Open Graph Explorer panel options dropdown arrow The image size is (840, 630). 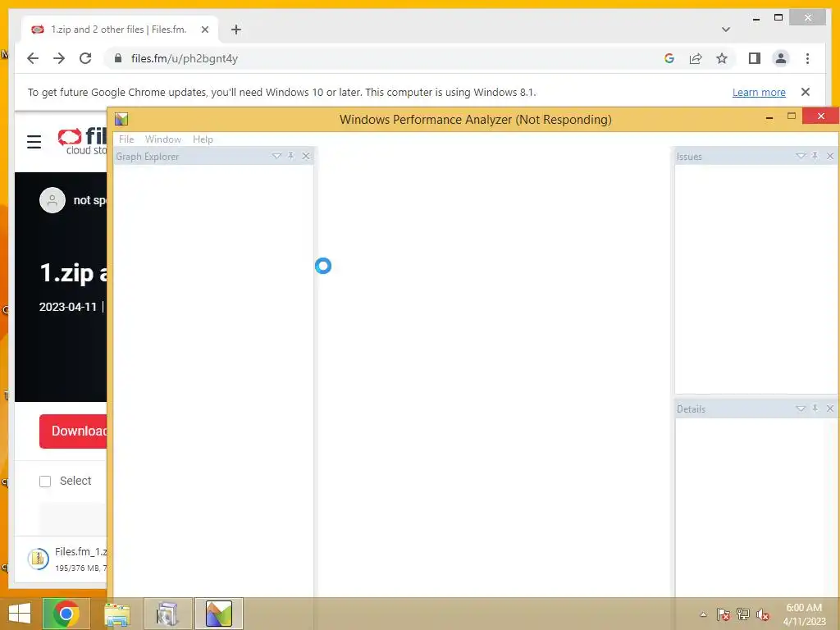point(276,156)
